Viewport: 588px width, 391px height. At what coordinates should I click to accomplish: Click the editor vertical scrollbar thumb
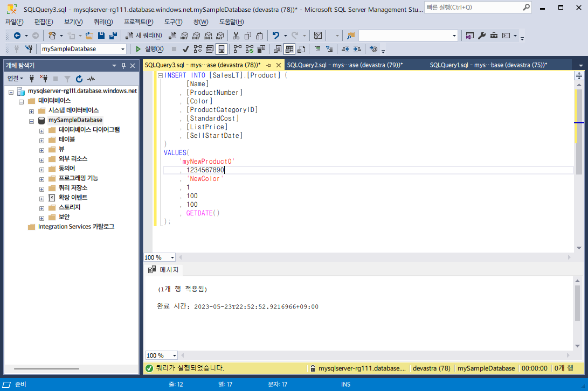pos(579,131)
